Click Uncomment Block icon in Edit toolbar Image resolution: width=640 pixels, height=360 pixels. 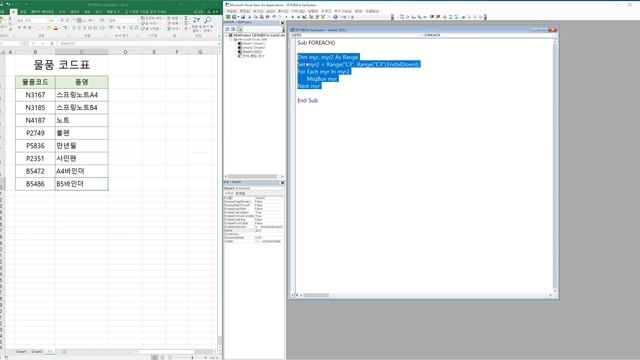[x=456, y=17]
